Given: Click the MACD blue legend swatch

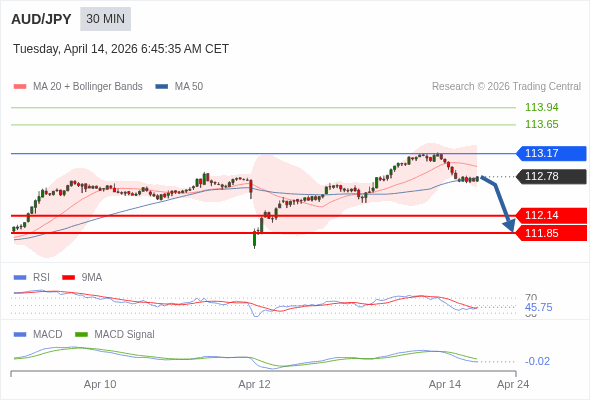Looking at the screenshot, I should pos(20,335).
